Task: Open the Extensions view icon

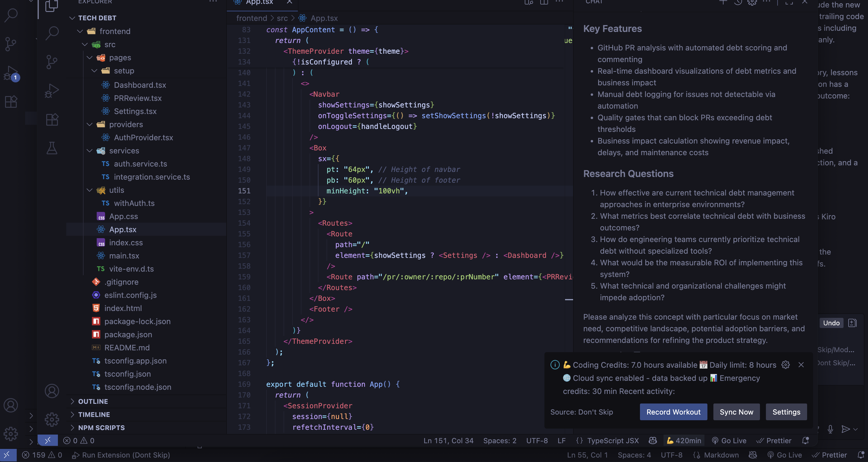Action: pos(52,120)
